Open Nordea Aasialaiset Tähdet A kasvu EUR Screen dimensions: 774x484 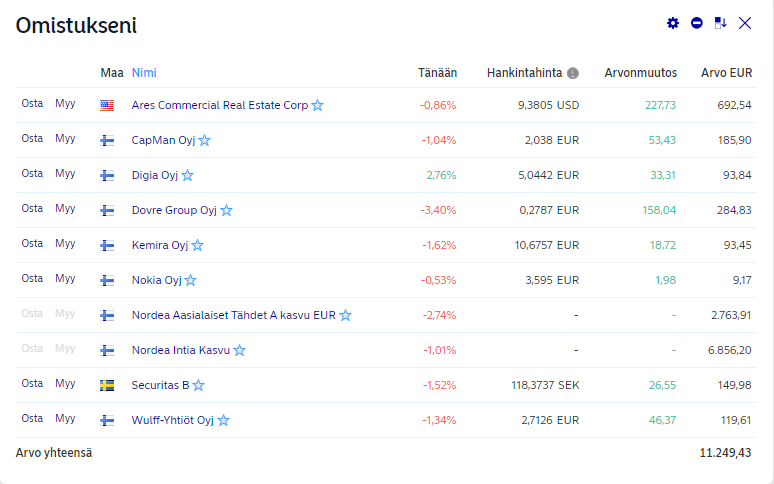(233, 316)
